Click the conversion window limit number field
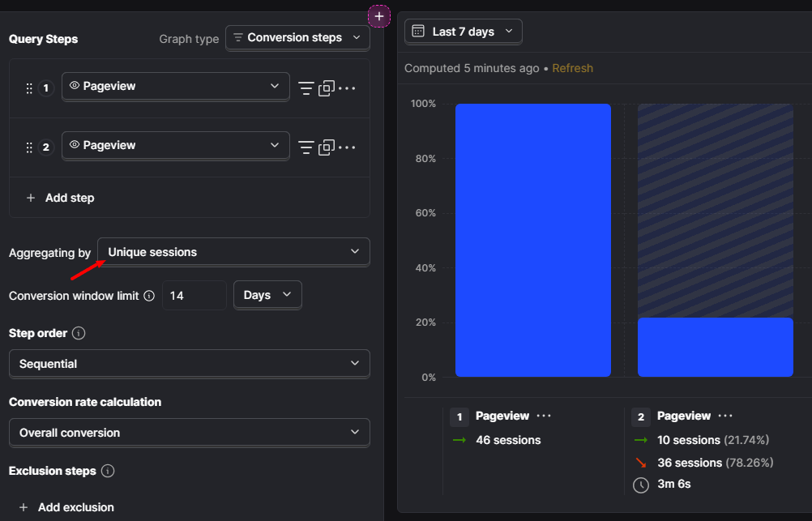This screenshot has height=521, width=812. pos(194,296)
